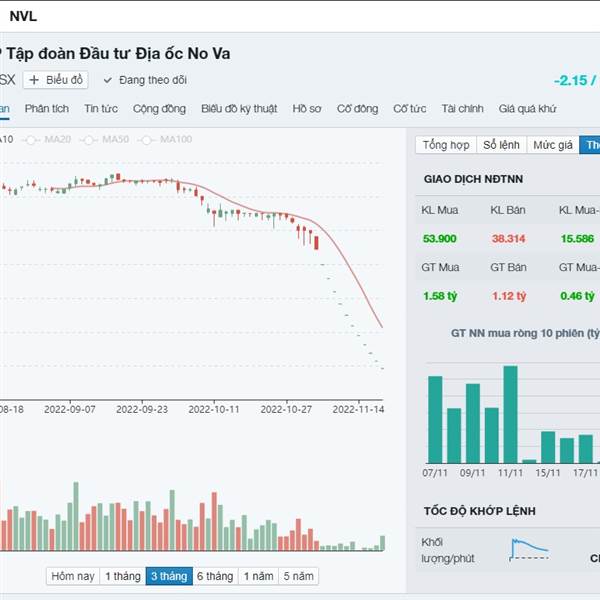
Task: Set chart range to Hôm nay
Action: coord(73,576)
